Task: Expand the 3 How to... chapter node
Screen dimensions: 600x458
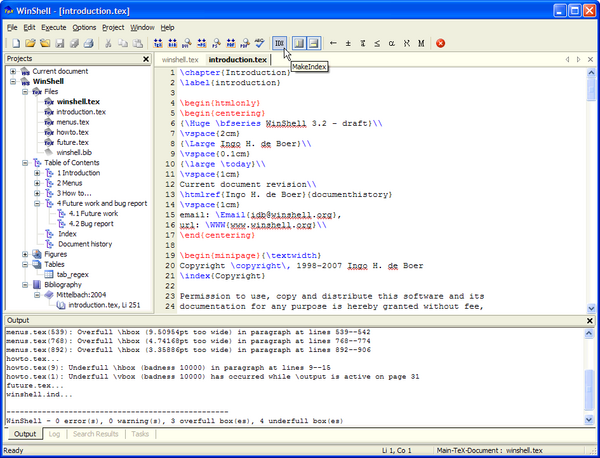Action: pyautogui.click(x=37, y=193)
